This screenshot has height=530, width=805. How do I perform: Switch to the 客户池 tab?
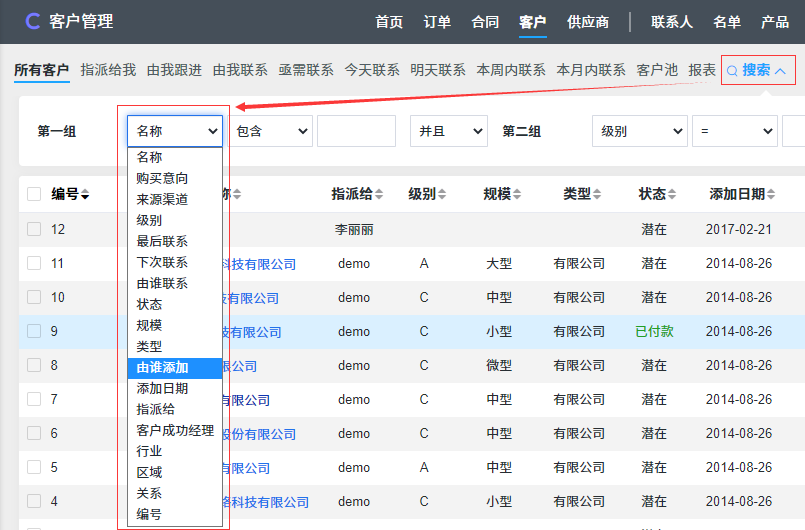657,70
